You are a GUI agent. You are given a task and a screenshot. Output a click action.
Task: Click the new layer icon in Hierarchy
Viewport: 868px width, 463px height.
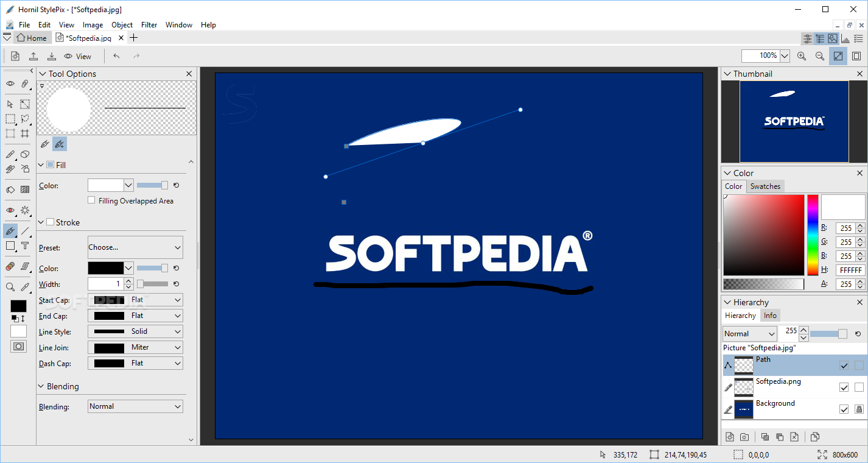tap(730, 437)
